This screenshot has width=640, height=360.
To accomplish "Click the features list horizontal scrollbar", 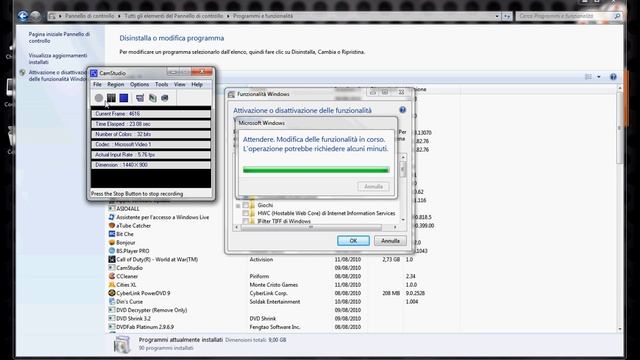I will click(x=315, y=227).
